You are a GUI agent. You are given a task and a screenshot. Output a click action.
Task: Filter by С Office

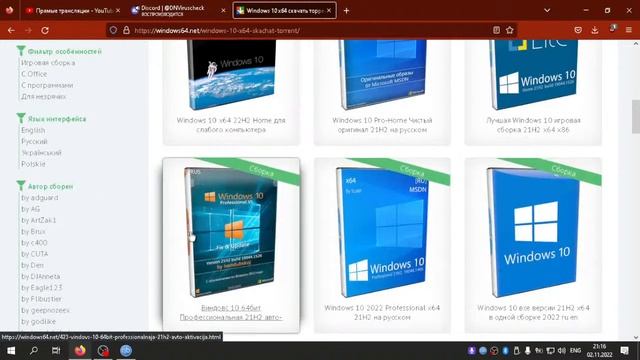[x=34, y=74]
